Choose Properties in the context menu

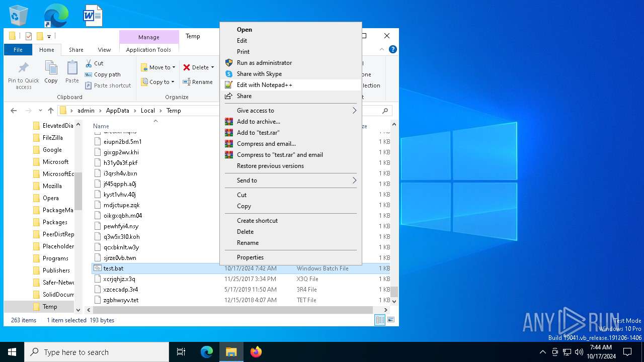291,257
